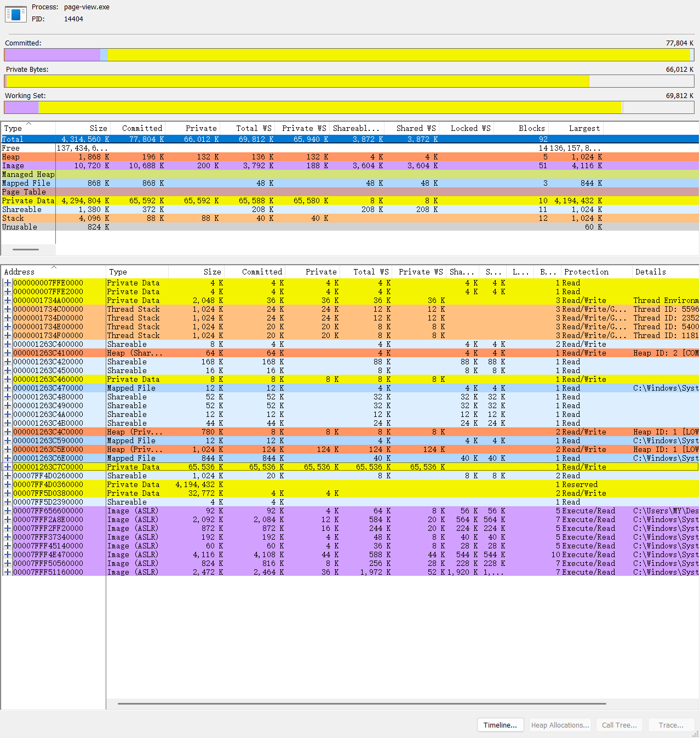Filter by the Private Data type row

[350, 201]
